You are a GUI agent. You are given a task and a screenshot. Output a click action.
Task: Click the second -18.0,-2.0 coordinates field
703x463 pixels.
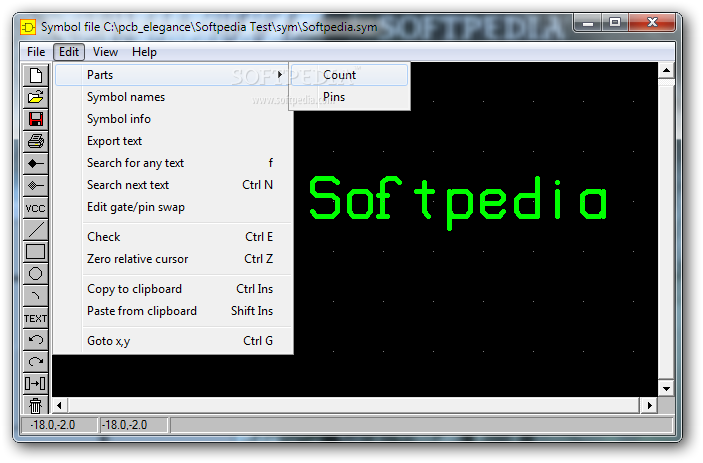pos(134,424)
